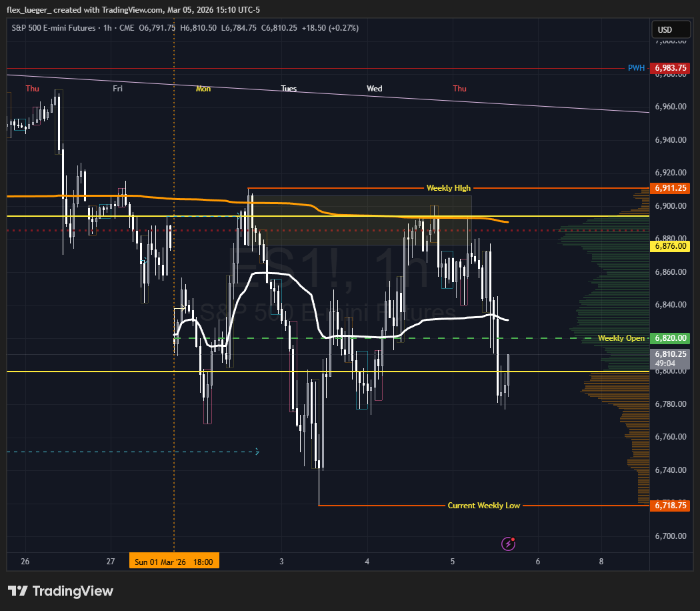This screenshot has height=611, width=700.
Task: Open the USD currency selector
Action: point(665,30)
